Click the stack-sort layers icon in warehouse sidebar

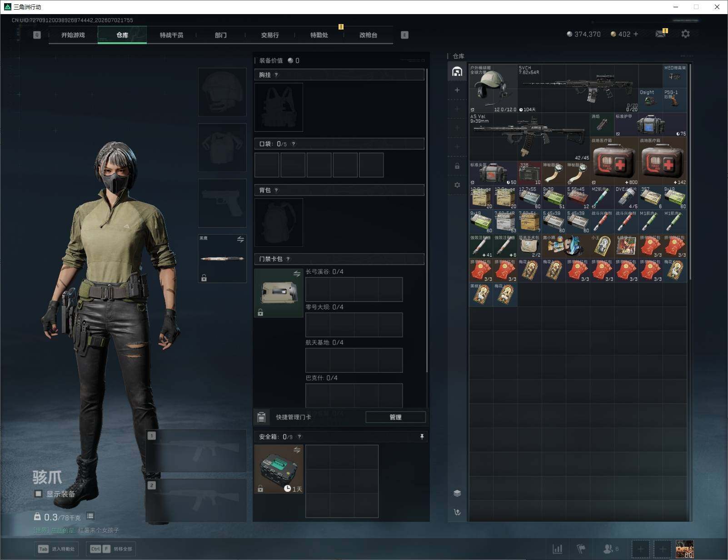(x=457, y=493)
